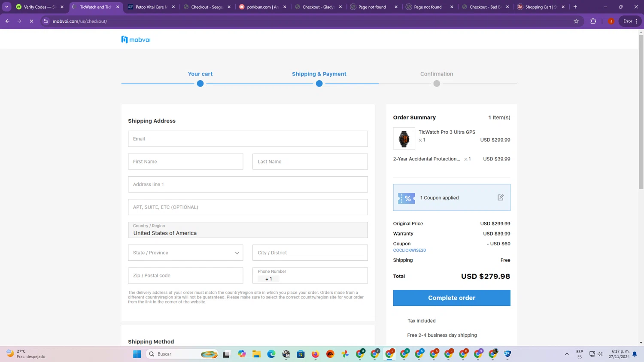This screenshot has height=362, width=644.
Task: Open weather widget on taskbar
Action: [26, 354]
